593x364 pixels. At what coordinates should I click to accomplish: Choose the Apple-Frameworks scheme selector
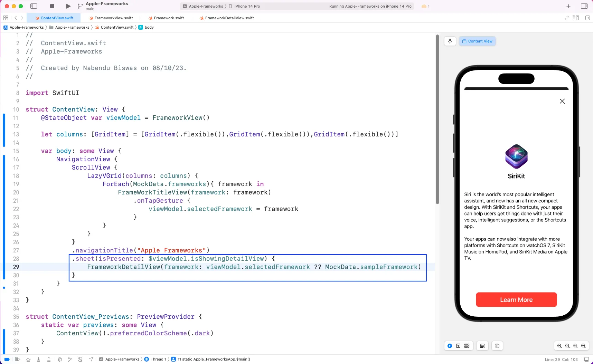pos(203,6)
